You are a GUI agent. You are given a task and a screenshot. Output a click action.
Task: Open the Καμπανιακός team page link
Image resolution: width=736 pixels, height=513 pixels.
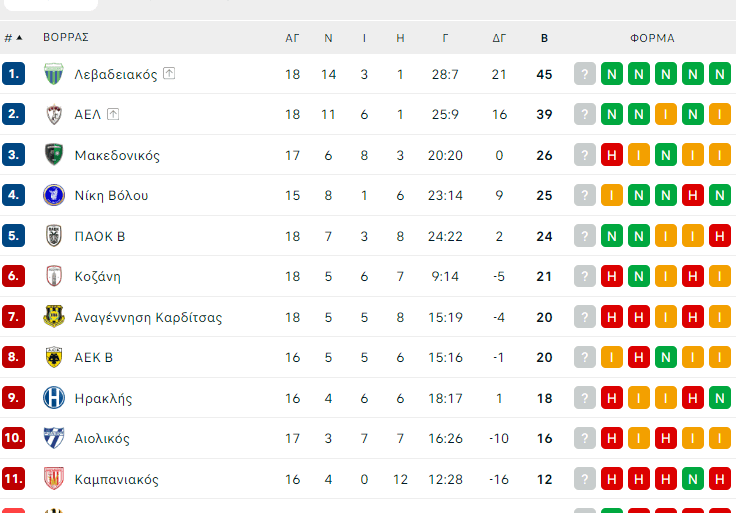tap(116, 479)
